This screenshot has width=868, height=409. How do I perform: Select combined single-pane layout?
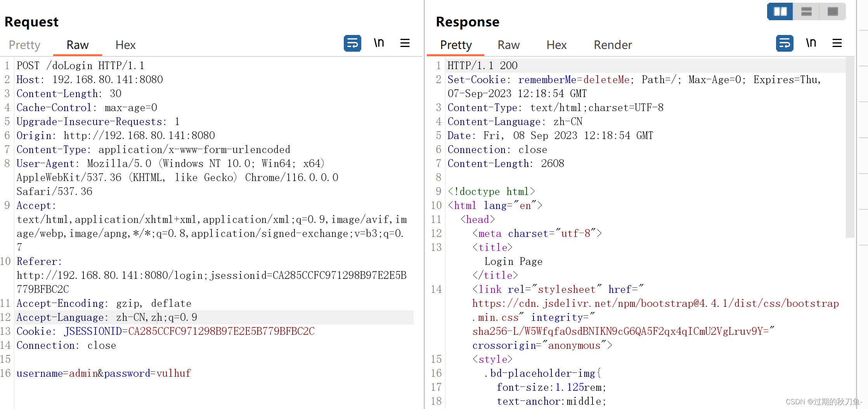coord(832,11)
